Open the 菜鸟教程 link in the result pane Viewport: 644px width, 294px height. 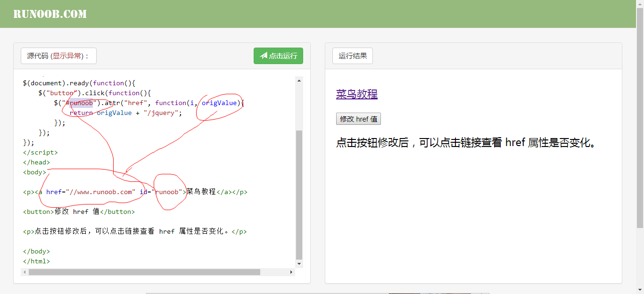tap(357, 94)
